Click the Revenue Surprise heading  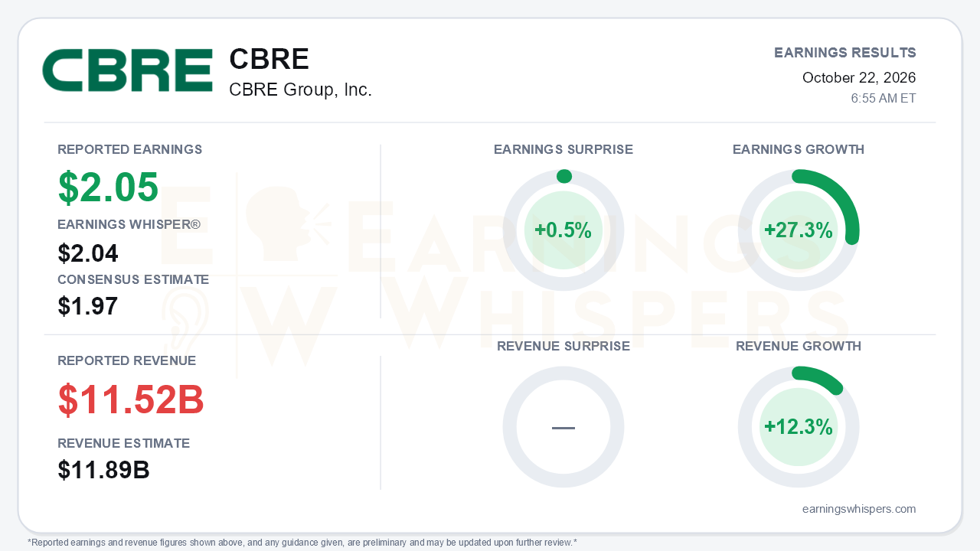pyautogui.click(x=563, y=347)
